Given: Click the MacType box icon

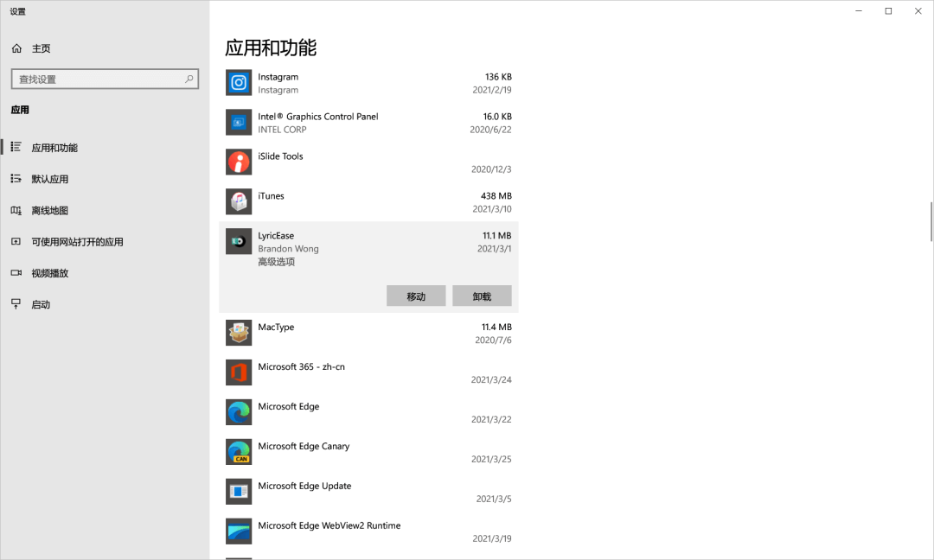Looking at the screenshot, I should (239, 333).
